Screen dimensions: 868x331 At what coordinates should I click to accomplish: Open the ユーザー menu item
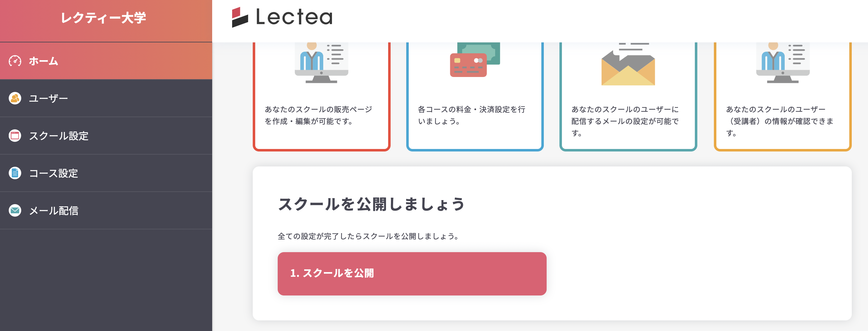point(49,98)
